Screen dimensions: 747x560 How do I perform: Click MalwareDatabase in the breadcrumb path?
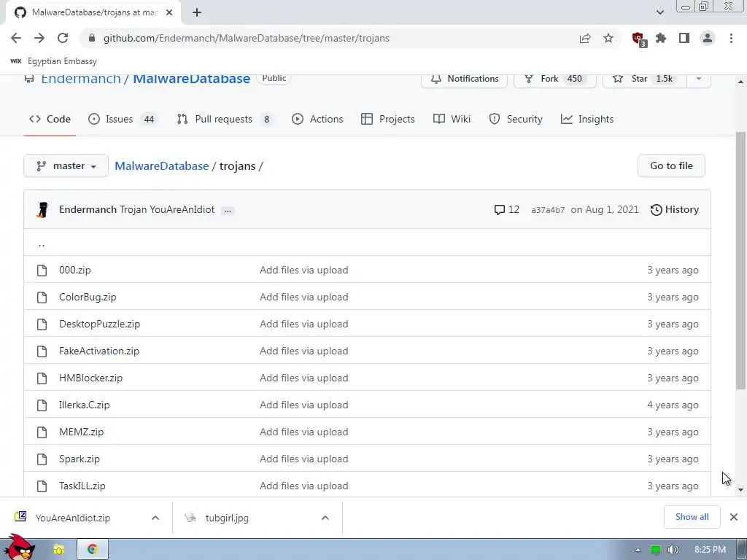pyautogui.click(x=161, y=166)
